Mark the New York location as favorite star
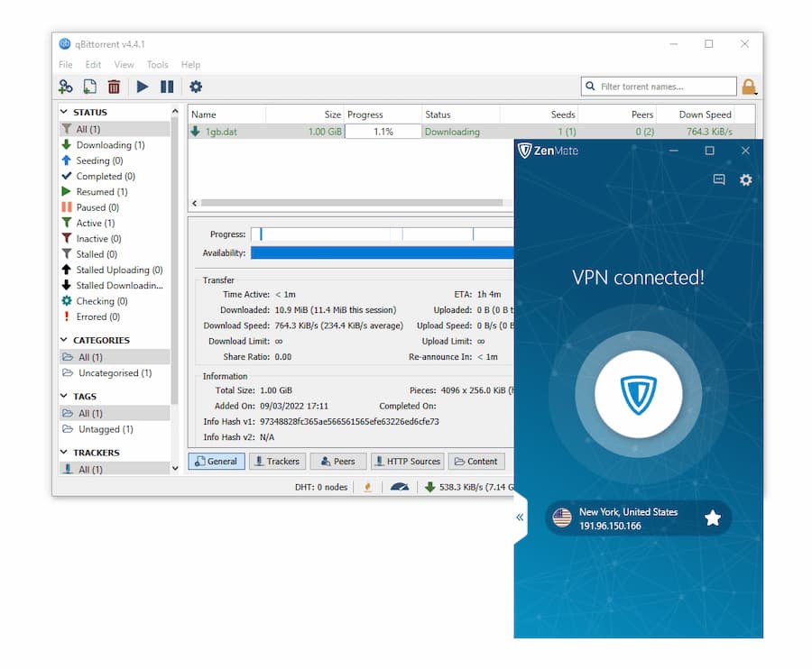 [713, 518]
